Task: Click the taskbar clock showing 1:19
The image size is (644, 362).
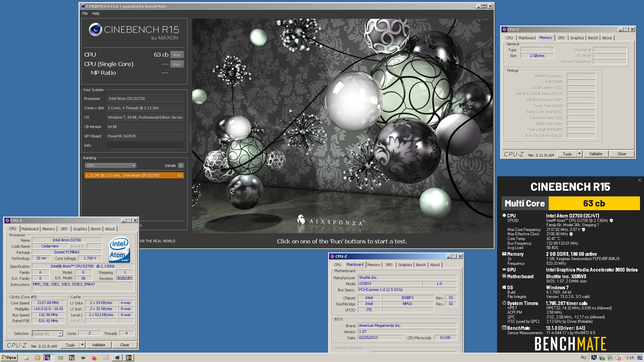Action: [630, 358]
